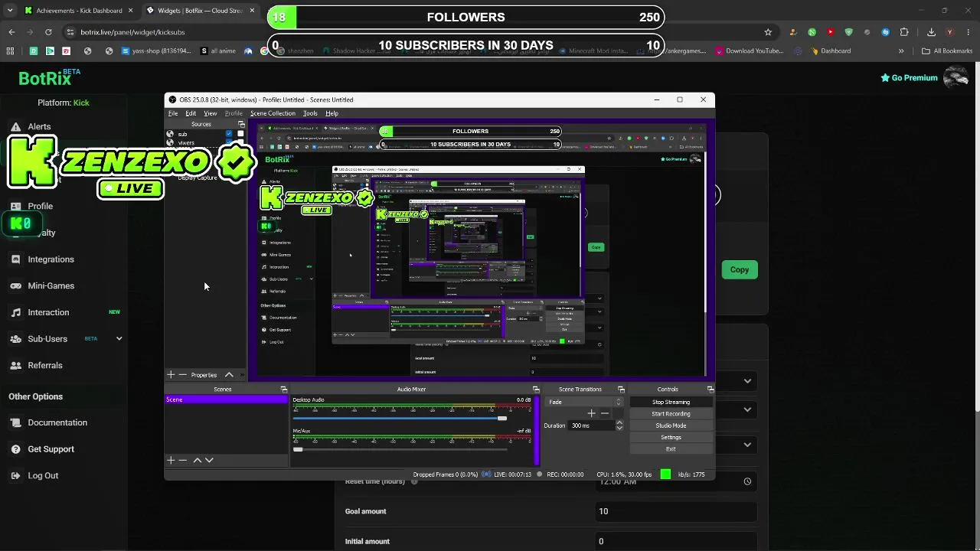Open the reset time clock picker

747,481
